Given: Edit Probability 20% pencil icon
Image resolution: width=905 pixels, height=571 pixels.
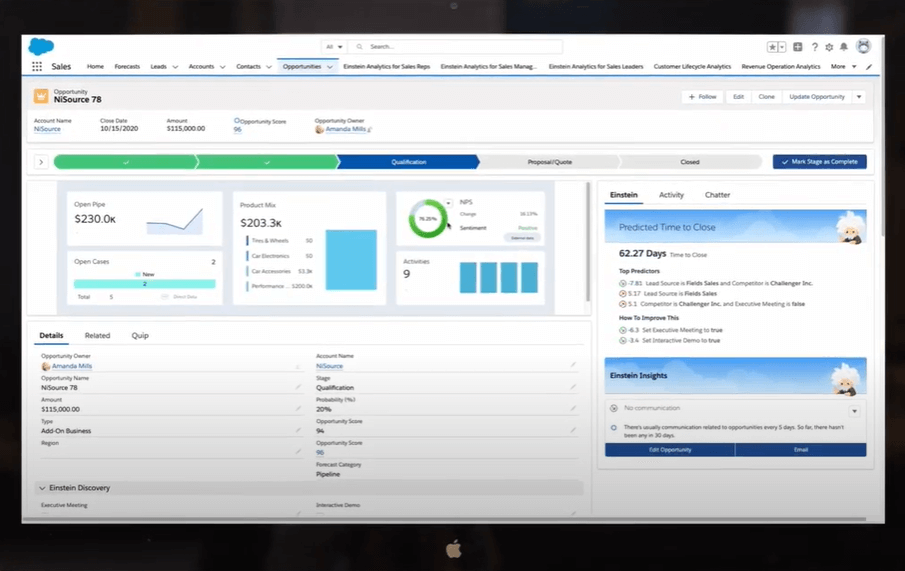Looking at the screenshot, I should (x=573, y=408).
